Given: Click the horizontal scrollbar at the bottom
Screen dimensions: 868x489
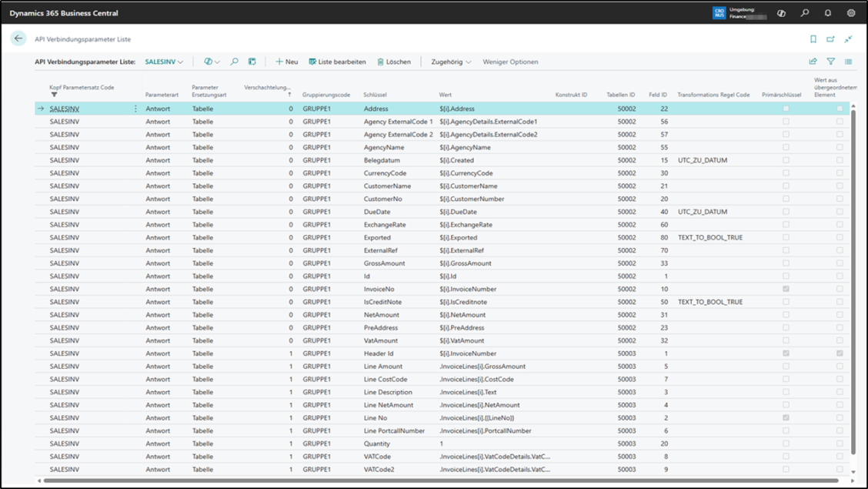Looking at the screenshot, I should 440,481.
